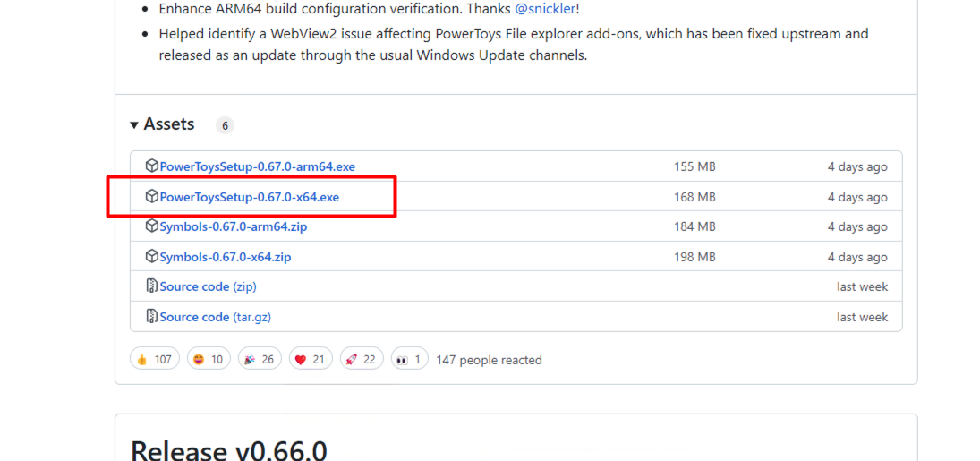Click package icon for arm64.exe installer
Image resolution: width=980 pixels, height=461 pixels.
(152, 166)
